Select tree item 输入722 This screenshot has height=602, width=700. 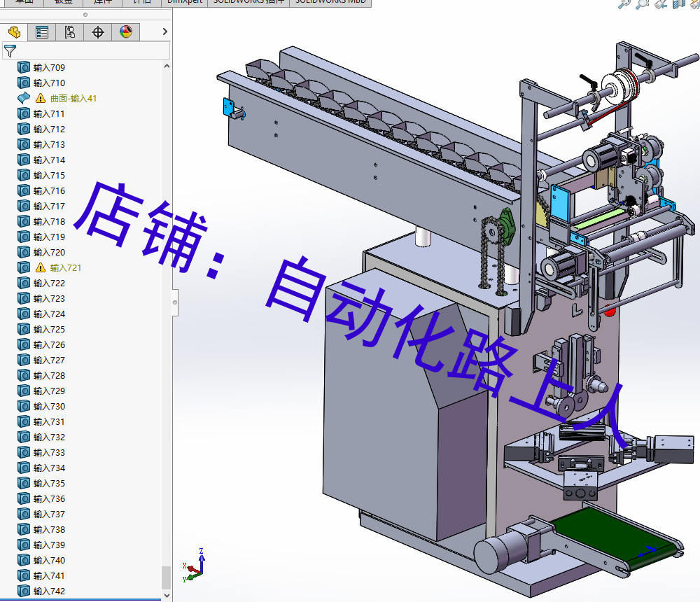(x=49, y=283)
